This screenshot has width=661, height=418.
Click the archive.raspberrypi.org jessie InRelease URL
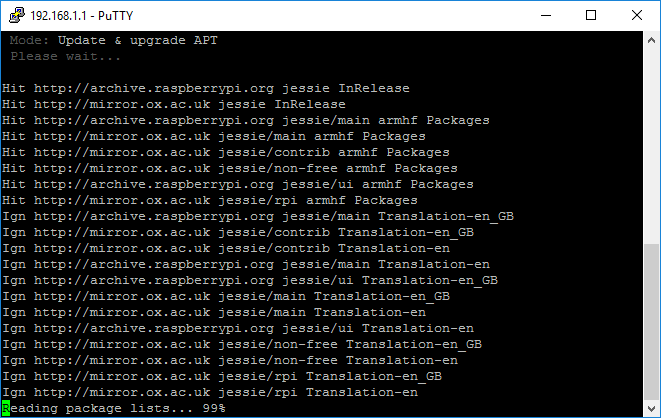pos(221,88)
